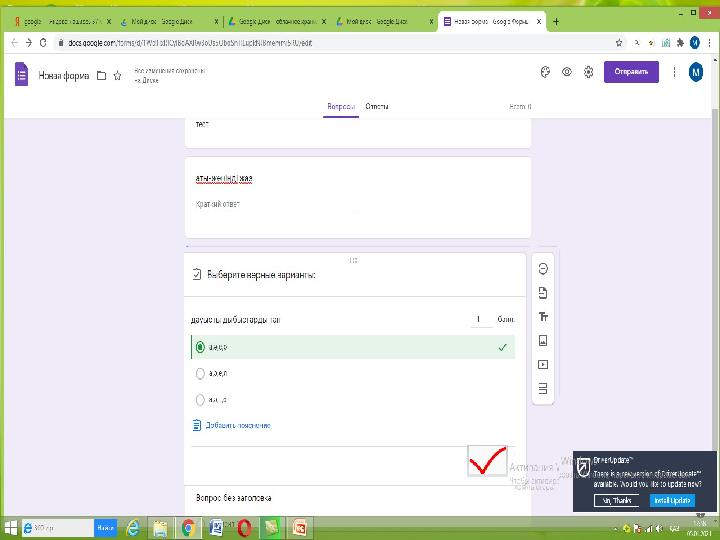Add a new question with plus-circle icon

point(543,269)
